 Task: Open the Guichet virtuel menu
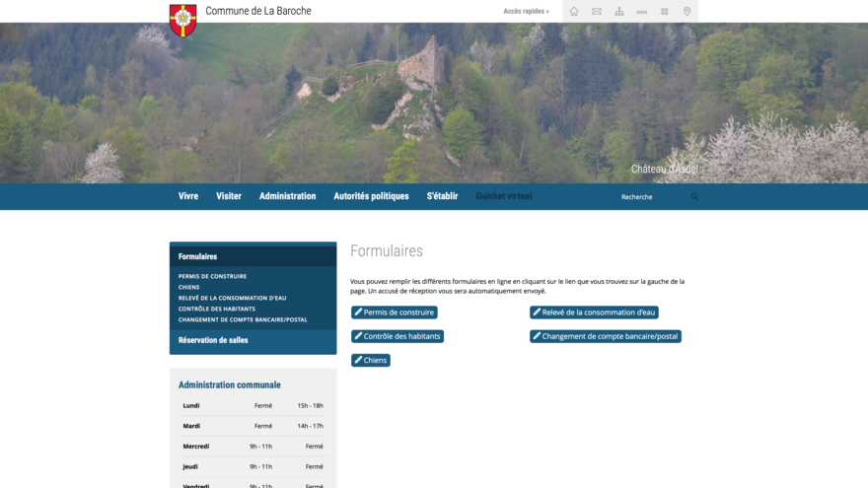504,196
